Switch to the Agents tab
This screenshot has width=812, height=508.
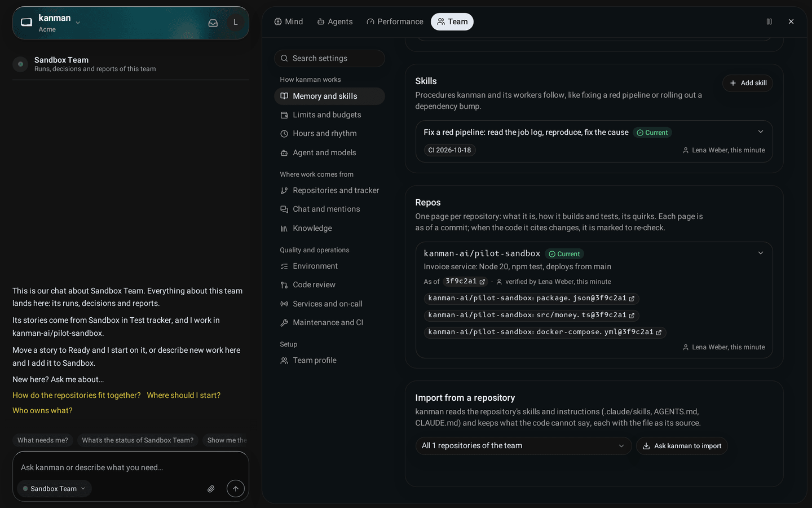pyautogui.click(x=335, y=21)
